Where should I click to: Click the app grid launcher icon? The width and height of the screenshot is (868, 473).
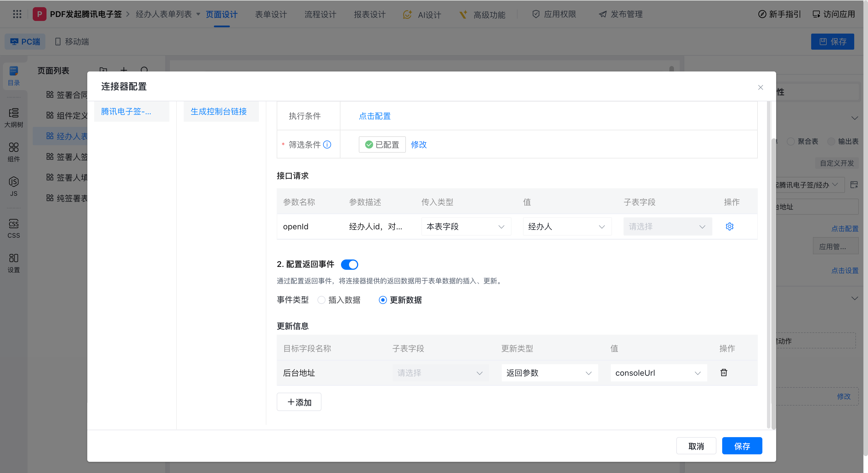pos(17,14)
